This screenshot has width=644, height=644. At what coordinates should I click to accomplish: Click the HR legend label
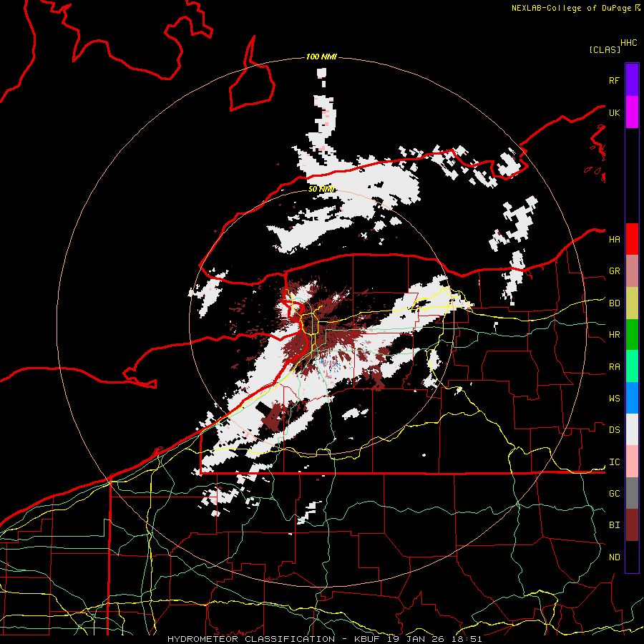click(614, 335)
